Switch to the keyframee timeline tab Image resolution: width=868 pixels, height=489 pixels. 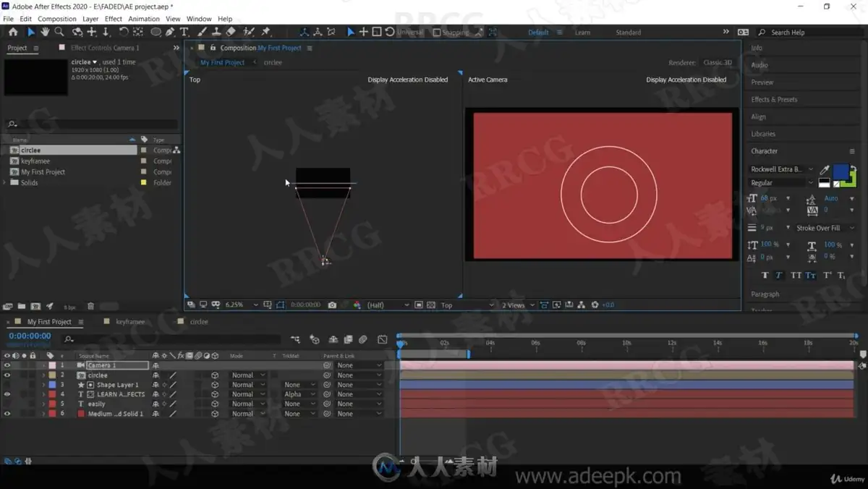(x=129, y=322)
